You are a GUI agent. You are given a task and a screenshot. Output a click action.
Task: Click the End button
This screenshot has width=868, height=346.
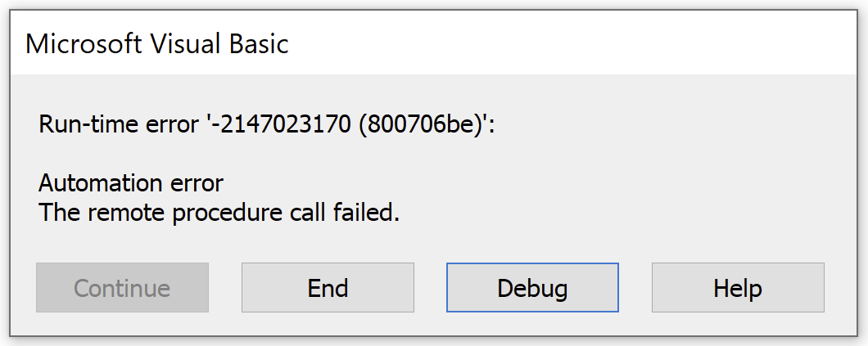click(x=328, y=288)
